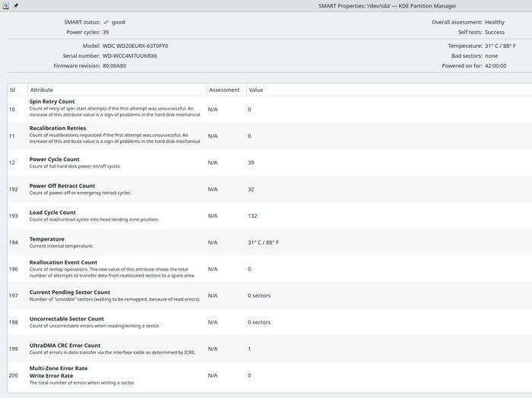
Task: Click the SMART Properties window title
Action: [x=388, y=6]
